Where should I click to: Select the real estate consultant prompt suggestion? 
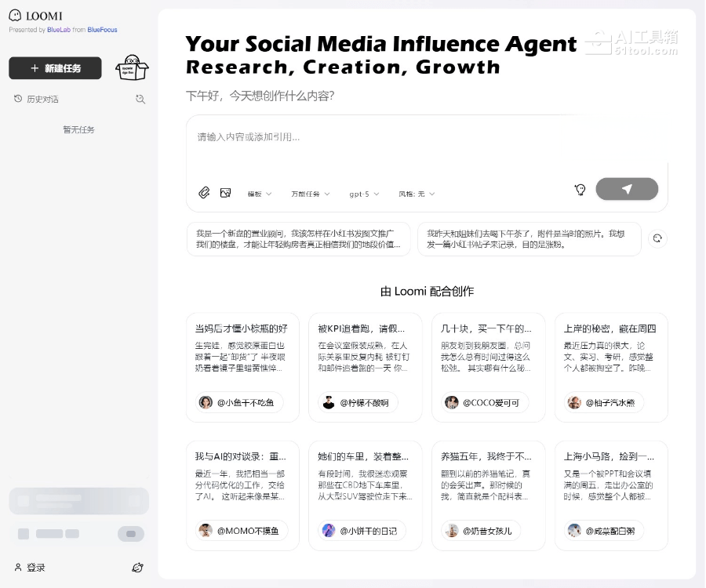298,239
